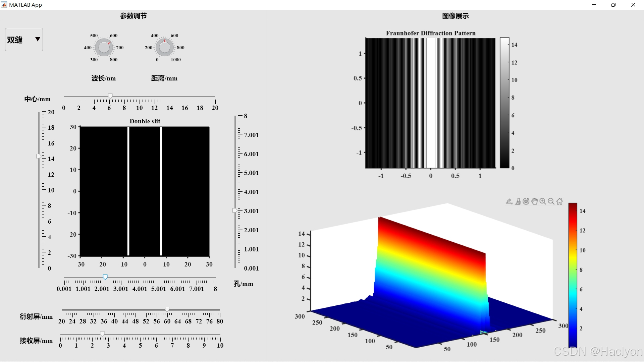Click the blue slider thumb under Double slit
Image resolution: width=644 pixels, height=362 pixels.
tap(105, 277)
